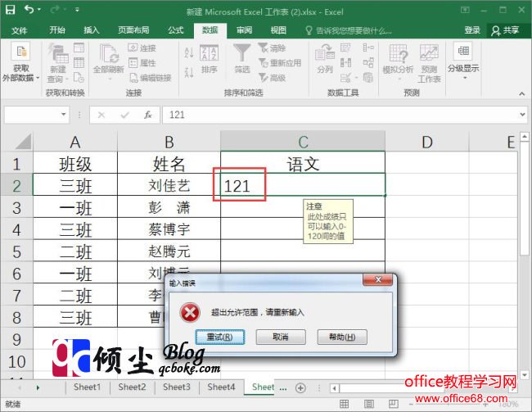This screenshot has height=412, width=532.
Task: Open the Insert ribbon tab
Action: coord(92,30)
